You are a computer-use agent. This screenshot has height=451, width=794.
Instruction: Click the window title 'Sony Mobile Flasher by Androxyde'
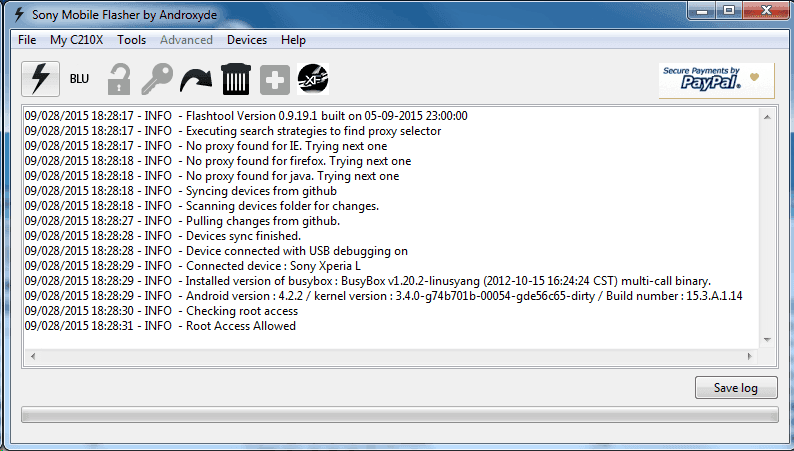(125, 15)
